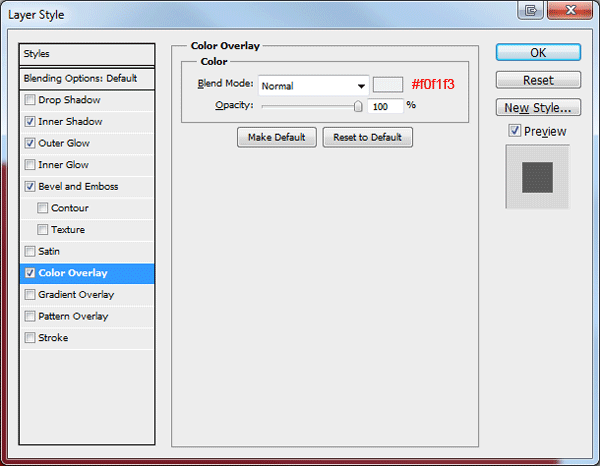This screenshot has width=600, height=466.
Task: Select the Contour sub-item label
Action: pos(70,208)
